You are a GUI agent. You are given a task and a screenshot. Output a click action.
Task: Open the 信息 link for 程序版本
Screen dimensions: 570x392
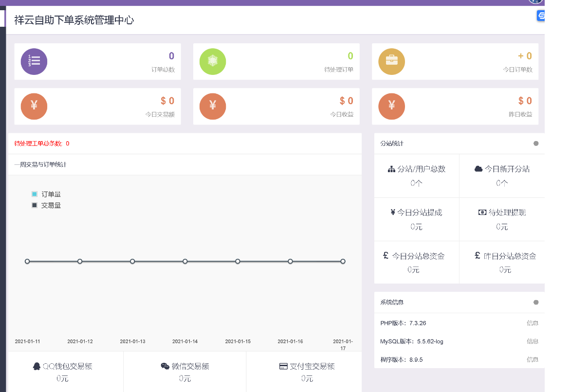(x=533, y=360)
